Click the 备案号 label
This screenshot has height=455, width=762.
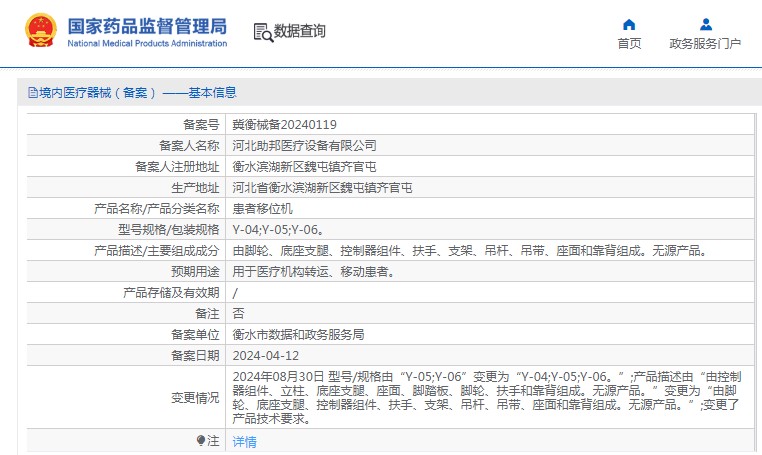(x=201, y=124)
